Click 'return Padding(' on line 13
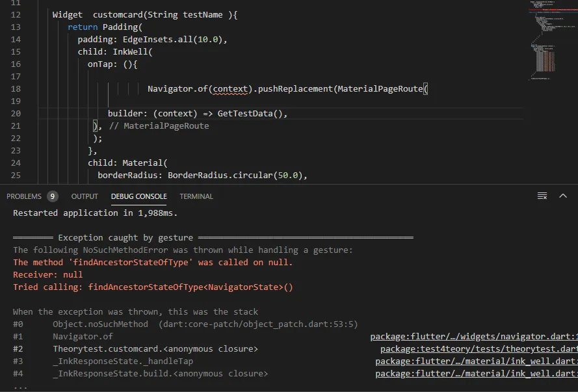Viewport: 578px width, 392px height. tap(105, 27)
